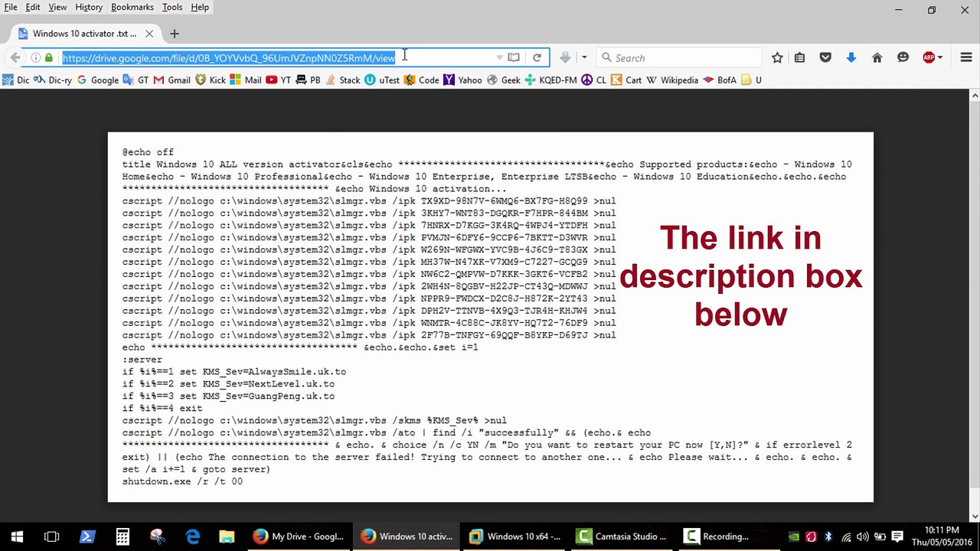The image size is (980, 551).
Task: Open Task View on the taskbar
Action: 51,536
